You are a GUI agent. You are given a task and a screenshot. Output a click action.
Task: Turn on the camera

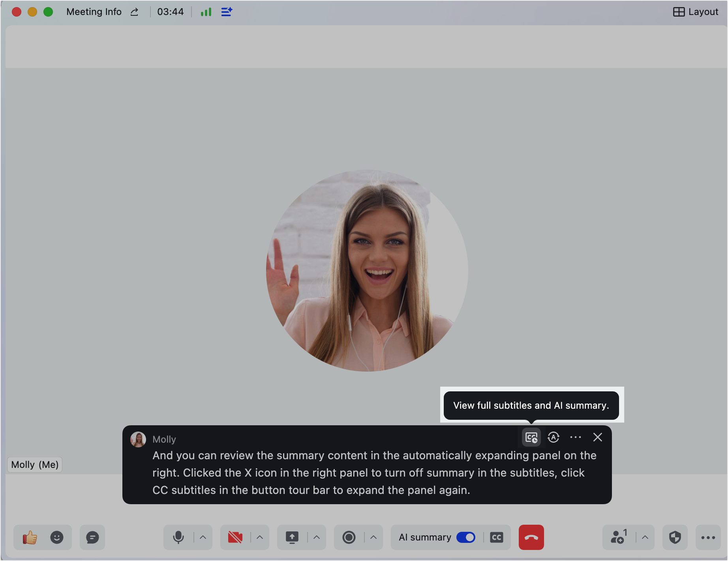(x=235, y=537)
